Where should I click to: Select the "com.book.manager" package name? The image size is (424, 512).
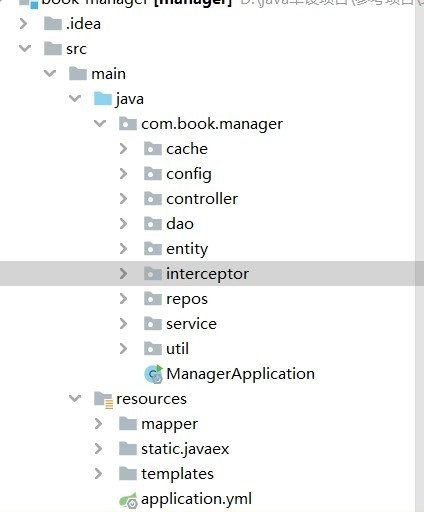212,124
